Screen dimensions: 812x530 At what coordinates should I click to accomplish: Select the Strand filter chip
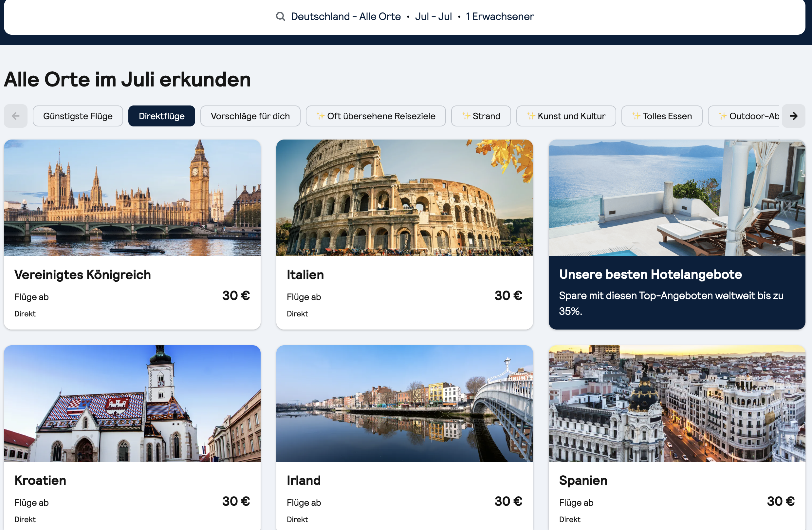481,116
